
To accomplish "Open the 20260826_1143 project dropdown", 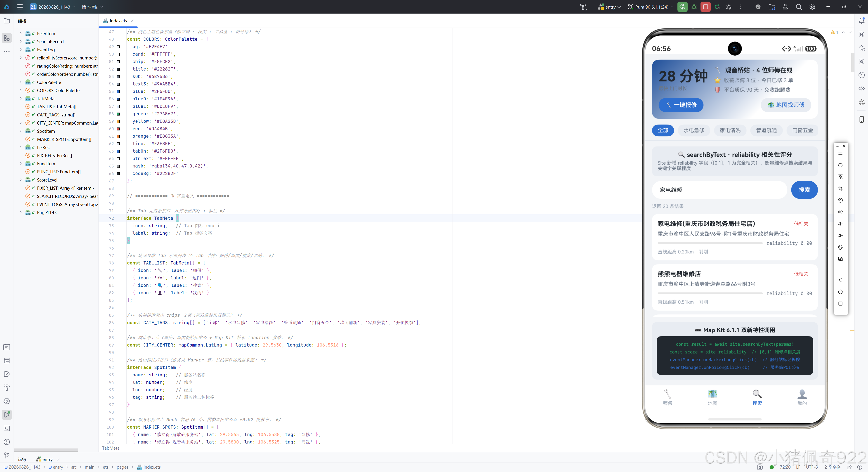I will pos(53,7).
